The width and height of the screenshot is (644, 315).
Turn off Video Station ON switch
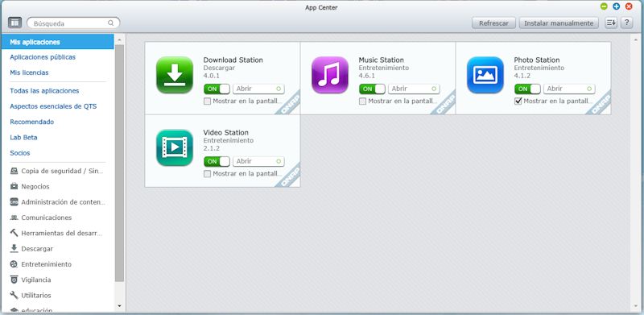217,162
